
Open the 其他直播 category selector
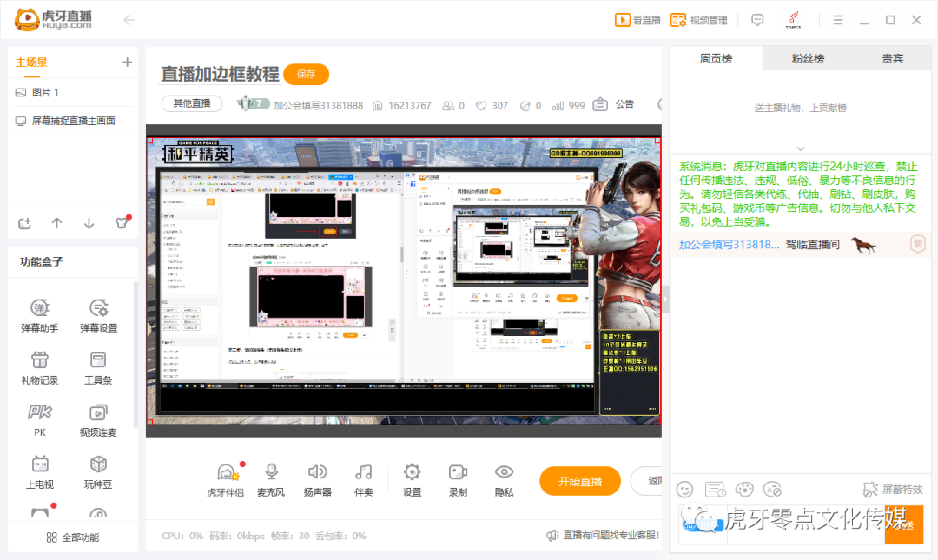pos(191,103)
